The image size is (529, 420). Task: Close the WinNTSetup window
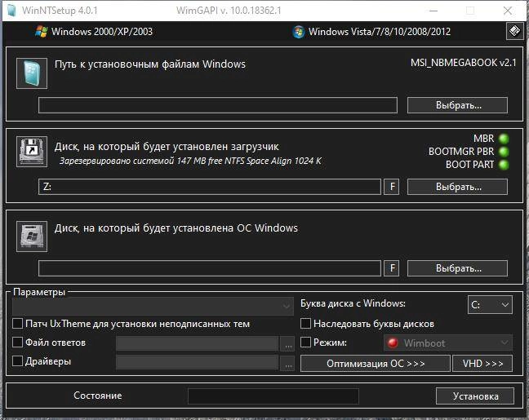(508, 11)
